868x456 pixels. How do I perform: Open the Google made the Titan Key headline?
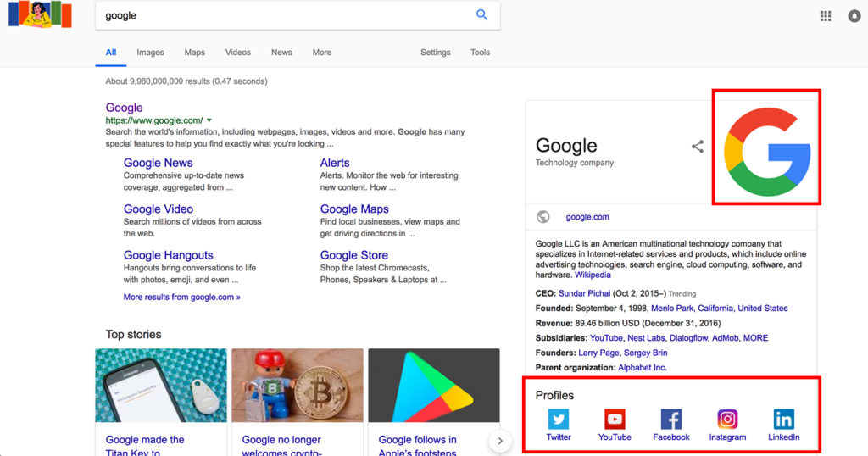click(145, 446)
